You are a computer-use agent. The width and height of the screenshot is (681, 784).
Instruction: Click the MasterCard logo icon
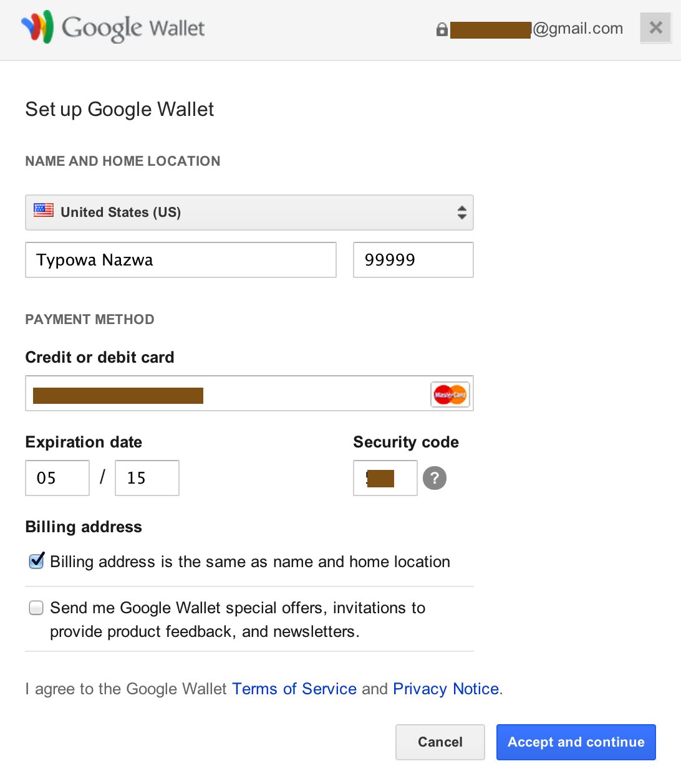[x=450, y=394]
